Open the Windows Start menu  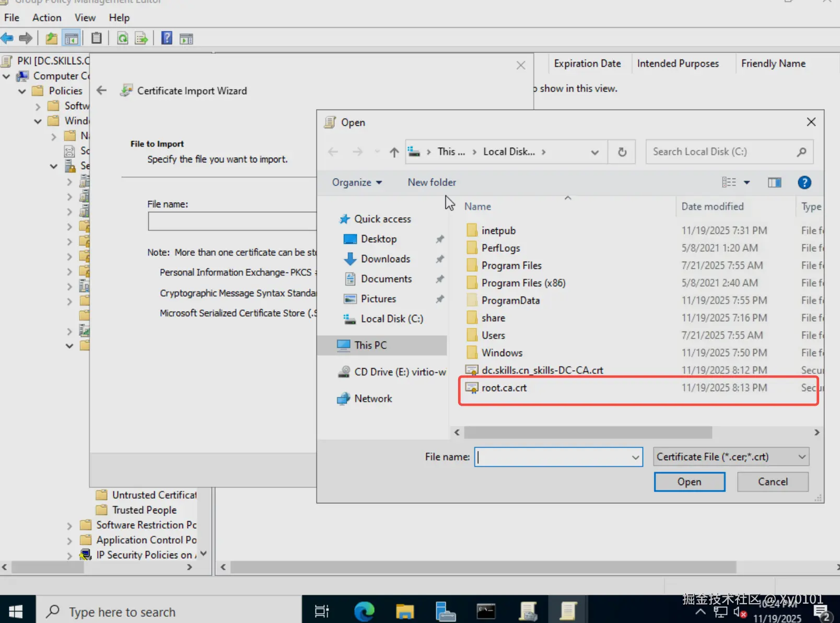point(16,611)
